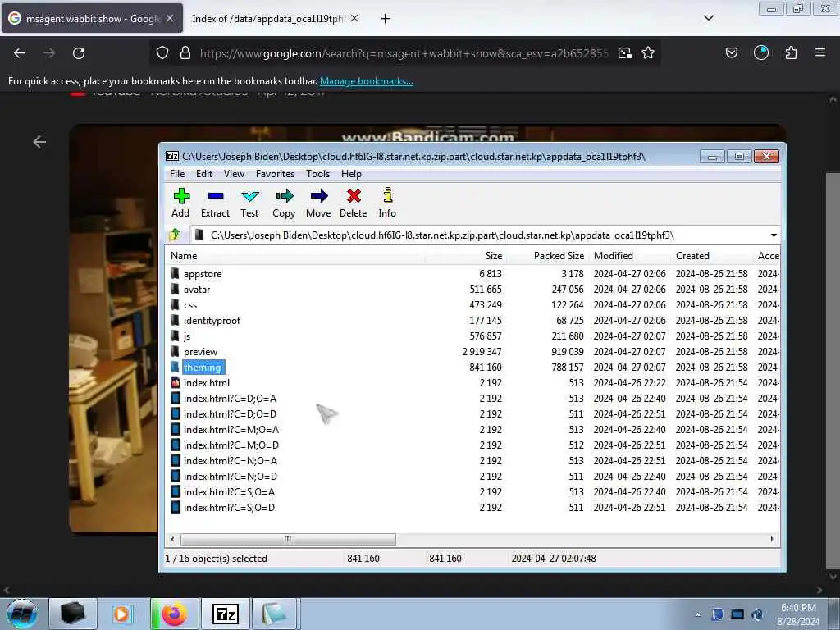Select file index.html?C=M;O=D
This screenshot has width=840, height=630.
tap(231, 445)
